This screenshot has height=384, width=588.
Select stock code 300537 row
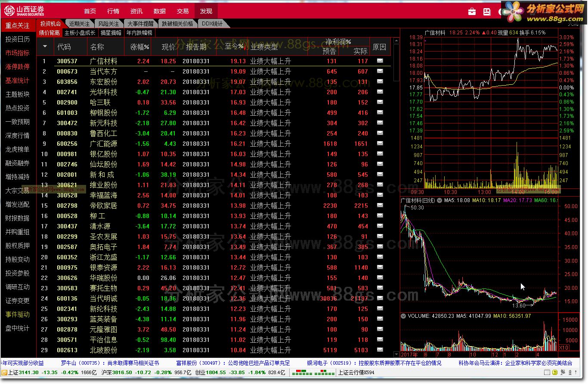[67, 61]
